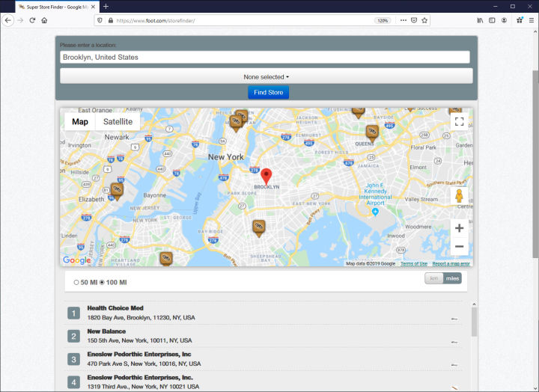Open the None selected category dropdown

click(267, 76)
